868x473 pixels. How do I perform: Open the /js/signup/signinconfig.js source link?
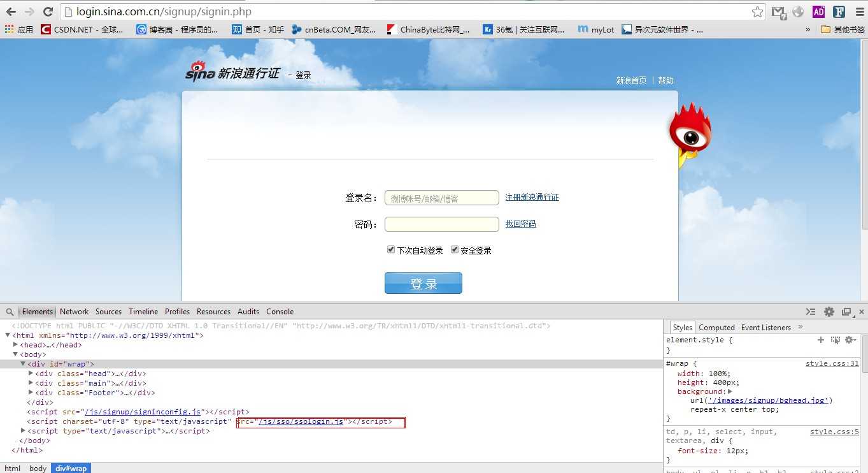(143, 412)
